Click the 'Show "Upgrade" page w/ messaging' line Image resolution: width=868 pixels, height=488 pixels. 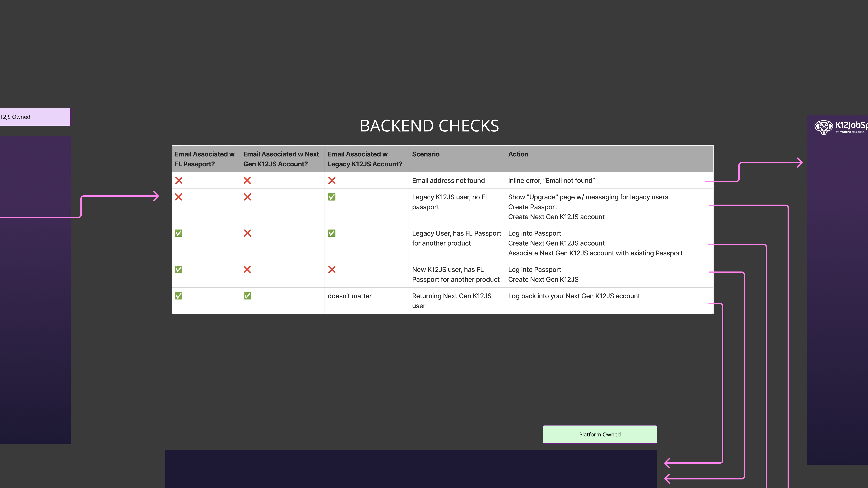point(588,197)
